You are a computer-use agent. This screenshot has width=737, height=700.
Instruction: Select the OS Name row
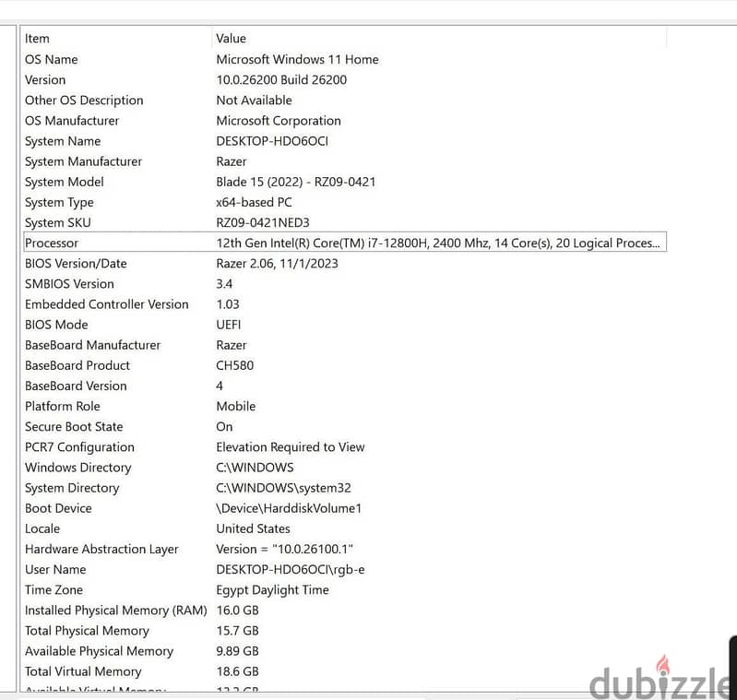point(345,59)
